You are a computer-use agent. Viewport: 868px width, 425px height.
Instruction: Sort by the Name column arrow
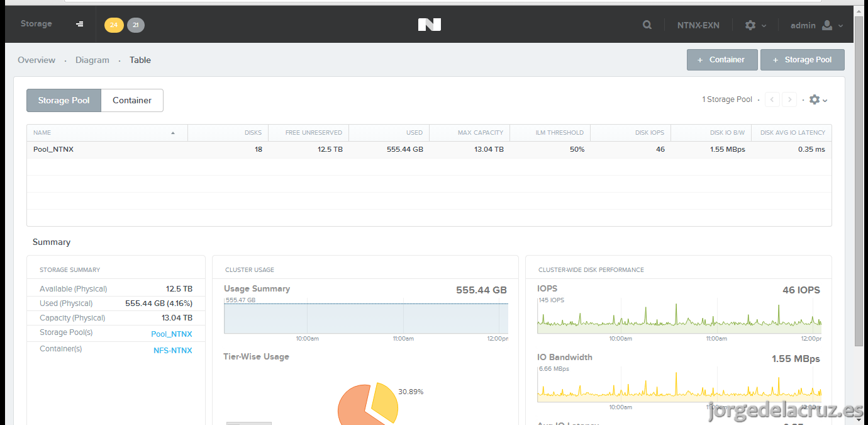(173, 133)
